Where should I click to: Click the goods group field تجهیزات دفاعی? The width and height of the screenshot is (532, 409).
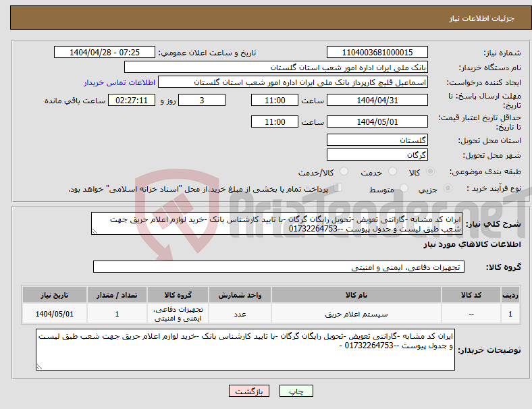tap(279, 267)
